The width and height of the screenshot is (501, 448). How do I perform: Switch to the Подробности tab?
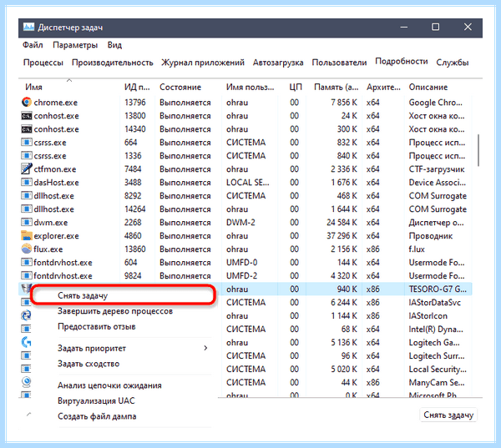click(x=402, y=61)
